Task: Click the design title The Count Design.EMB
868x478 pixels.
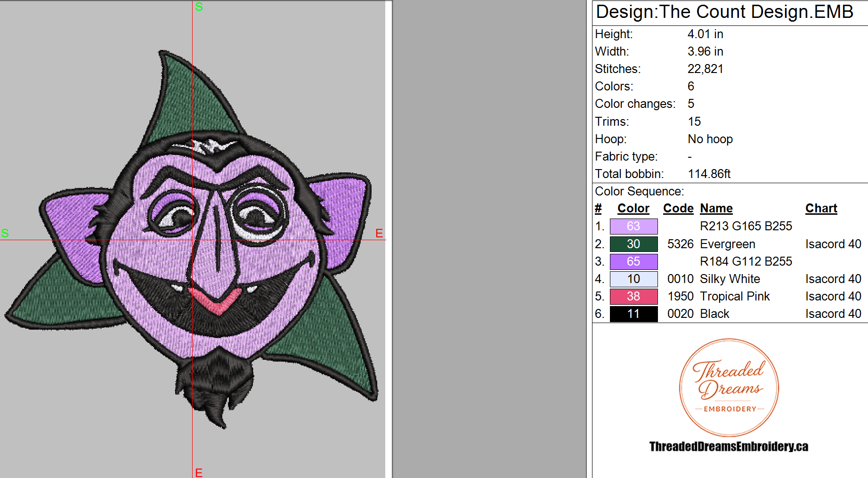Action: click(724, 12)
